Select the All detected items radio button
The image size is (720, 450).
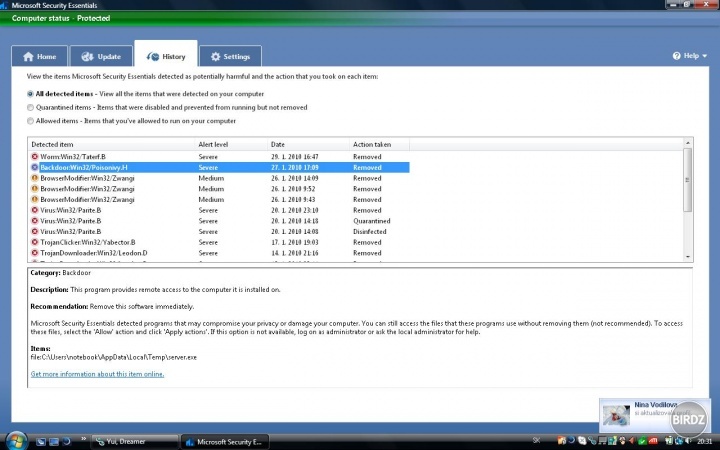coord(30,94)
